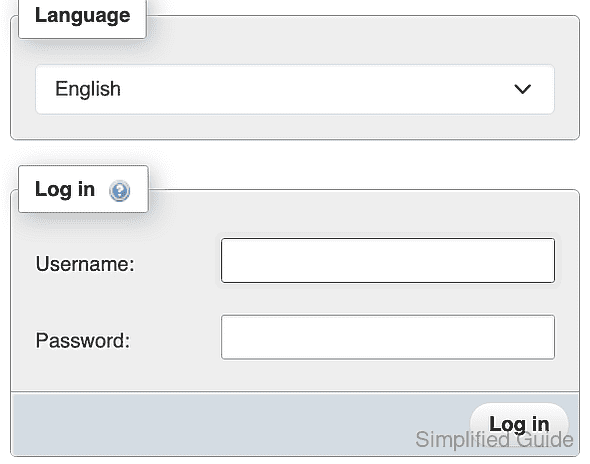Click the word English inside the selector

coord(88,90)
